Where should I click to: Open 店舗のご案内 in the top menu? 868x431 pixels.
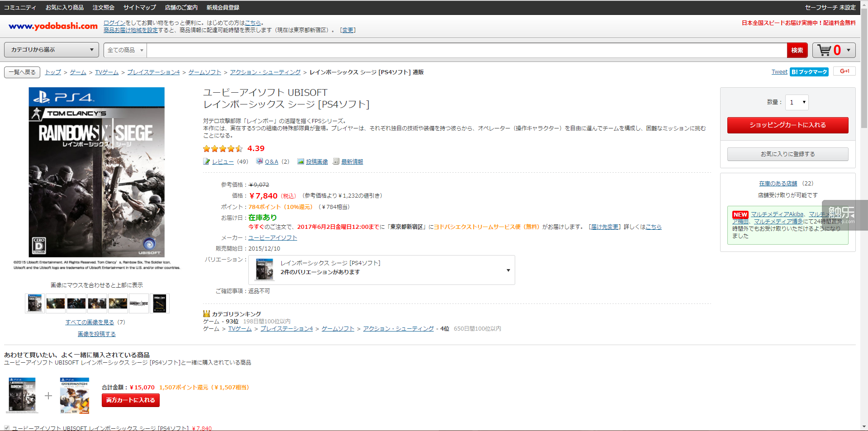point(181,7)
